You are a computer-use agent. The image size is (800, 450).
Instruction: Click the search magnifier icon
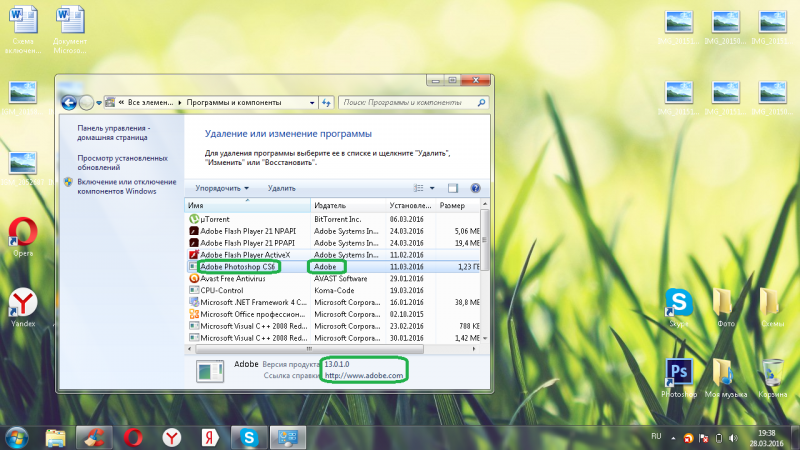pos(481,103)
